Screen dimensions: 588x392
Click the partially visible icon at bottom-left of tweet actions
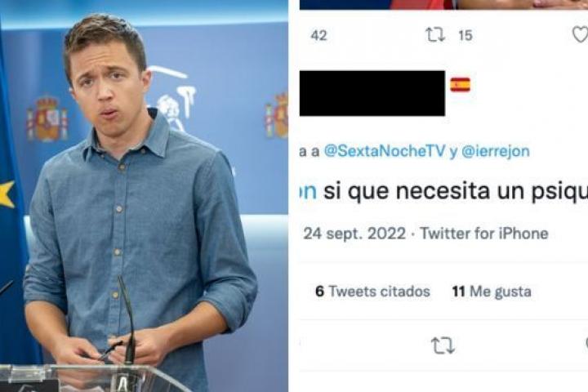[x=301, y=345]
